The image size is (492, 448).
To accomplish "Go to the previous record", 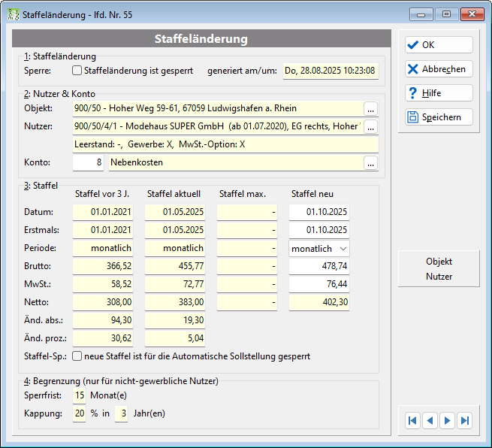I will coord(430,420).
